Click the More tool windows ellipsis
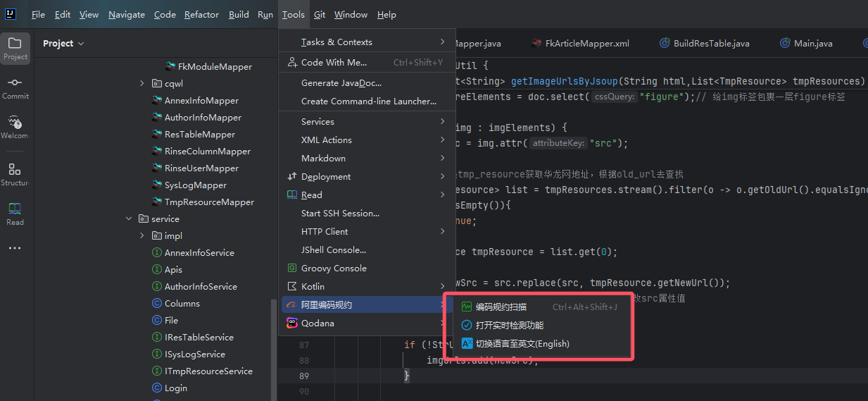The width and height of the screenshot is (868, 401). tap(15, 248)
